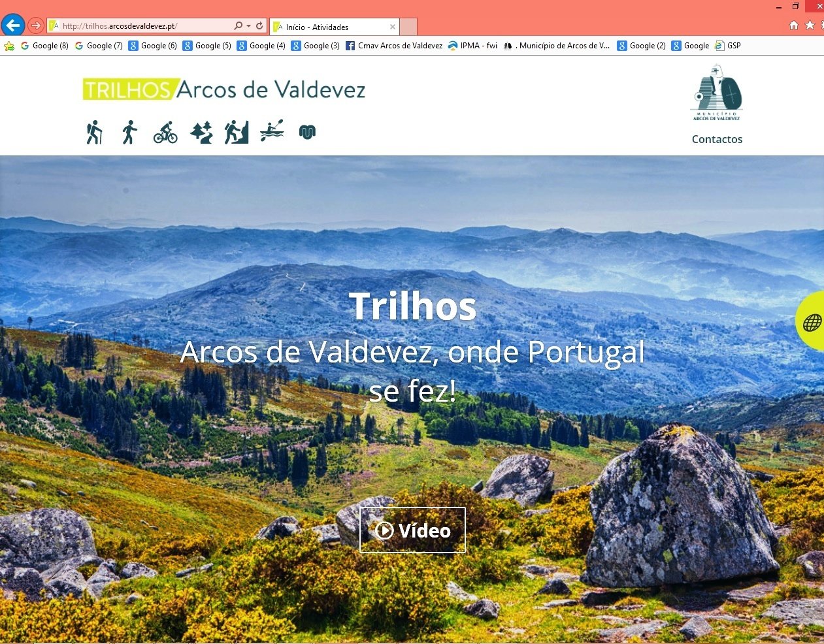Image resolution: width=824 pixels, height=644 pixels.
Task: Open the browser home icon
Action: click(794, 25)
